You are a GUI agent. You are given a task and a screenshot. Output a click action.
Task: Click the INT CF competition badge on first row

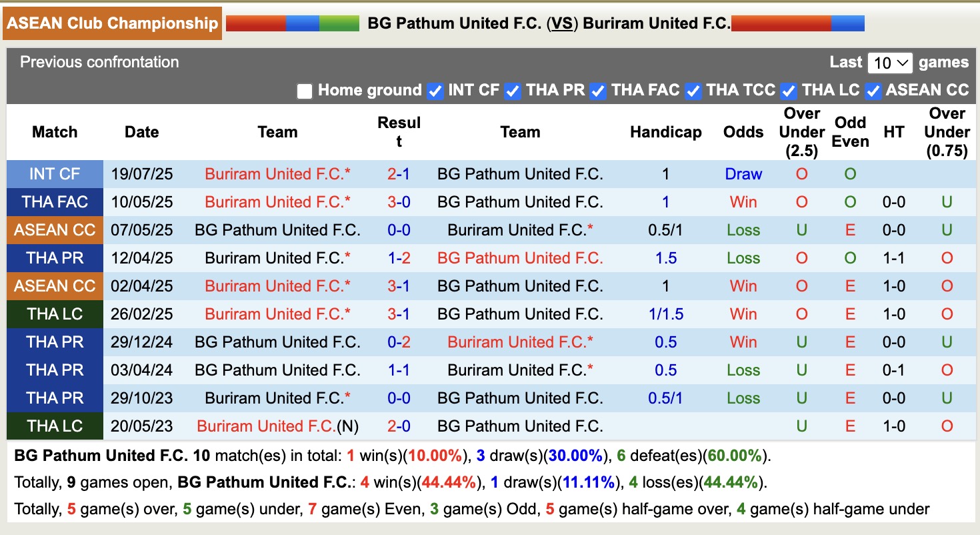[55, 174]
